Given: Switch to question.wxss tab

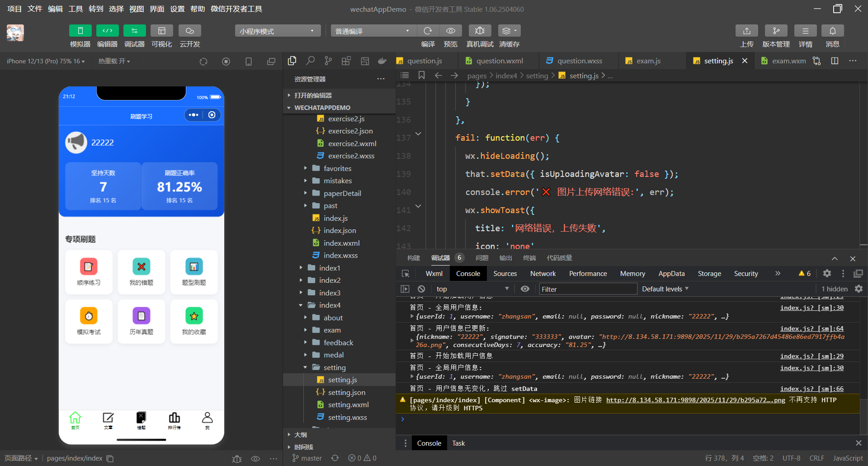Looking at the screenshot, I should 580,61.
